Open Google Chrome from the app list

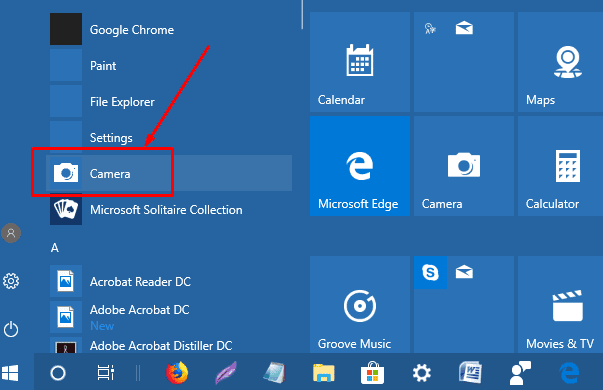169,30
